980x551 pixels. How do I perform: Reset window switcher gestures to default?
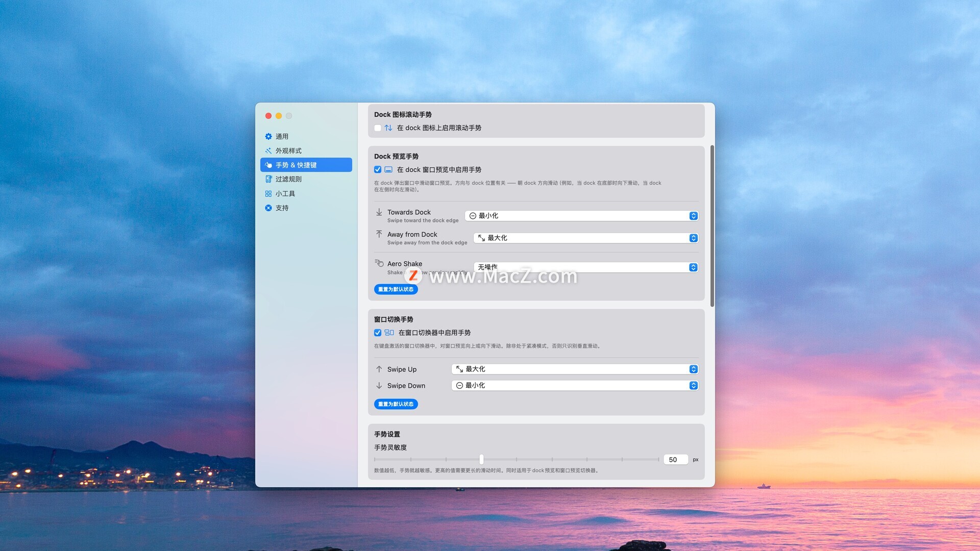click(x=396, y=404)
